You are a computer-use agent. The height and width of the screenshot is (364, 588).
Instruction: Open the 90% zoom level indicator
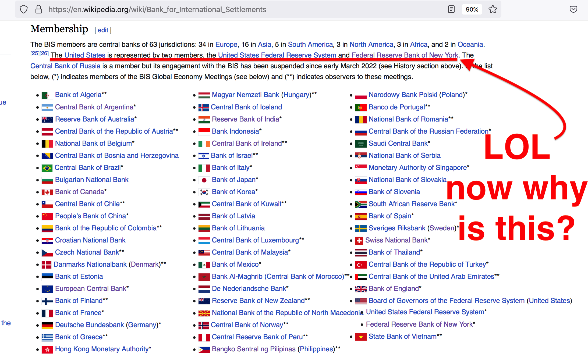click(472, 9)
